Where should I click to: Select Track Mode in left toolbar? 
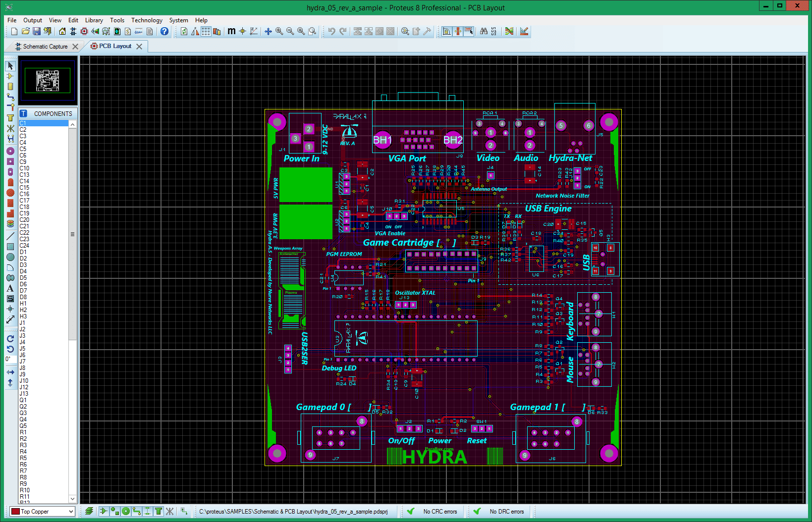point(10,97)
